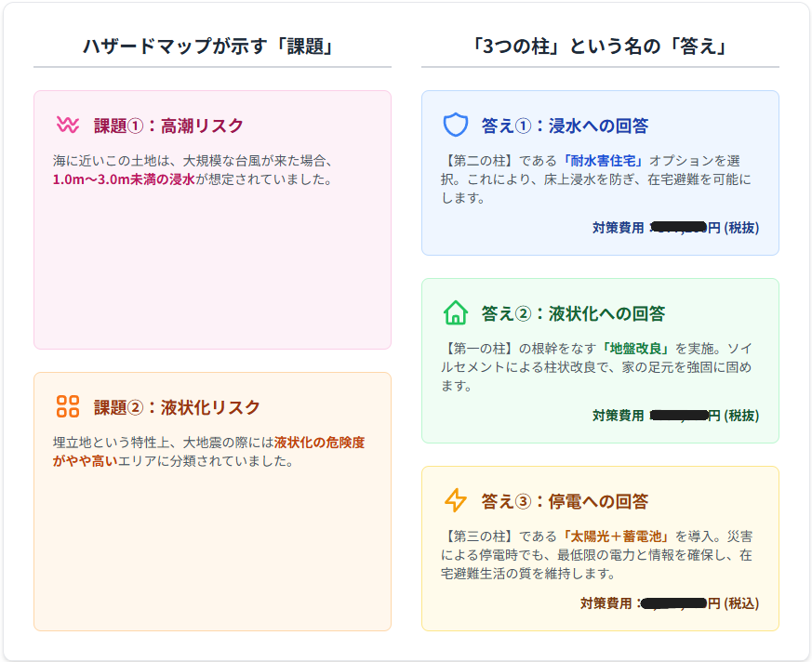
Task: Select the blue shield icon for 浸水への回答
Action: coord(455,126)
